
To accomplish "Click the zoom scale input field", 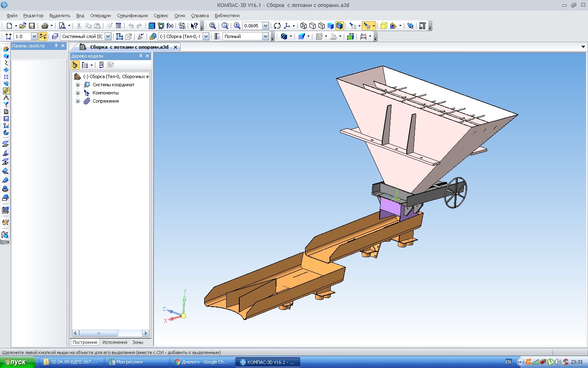I will [x=252, y=26].
